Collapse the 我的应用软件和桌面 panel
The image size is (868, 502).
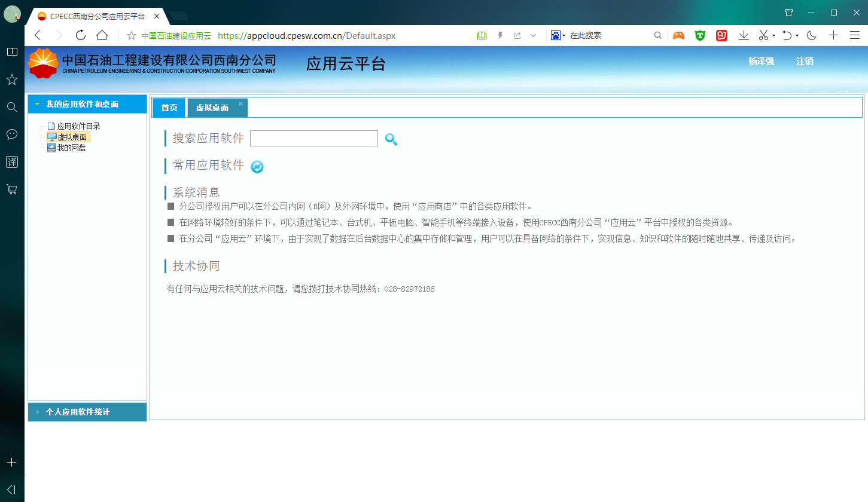tap(82, 104)
